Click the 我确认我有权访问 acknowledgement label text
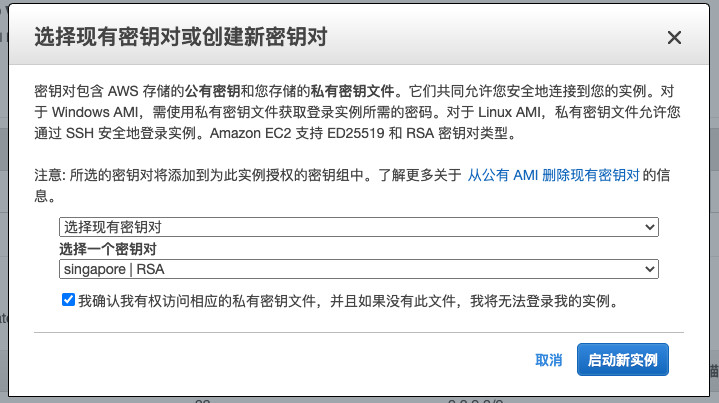The height and width of the screenshot is (403, 719). pos(345,299)
